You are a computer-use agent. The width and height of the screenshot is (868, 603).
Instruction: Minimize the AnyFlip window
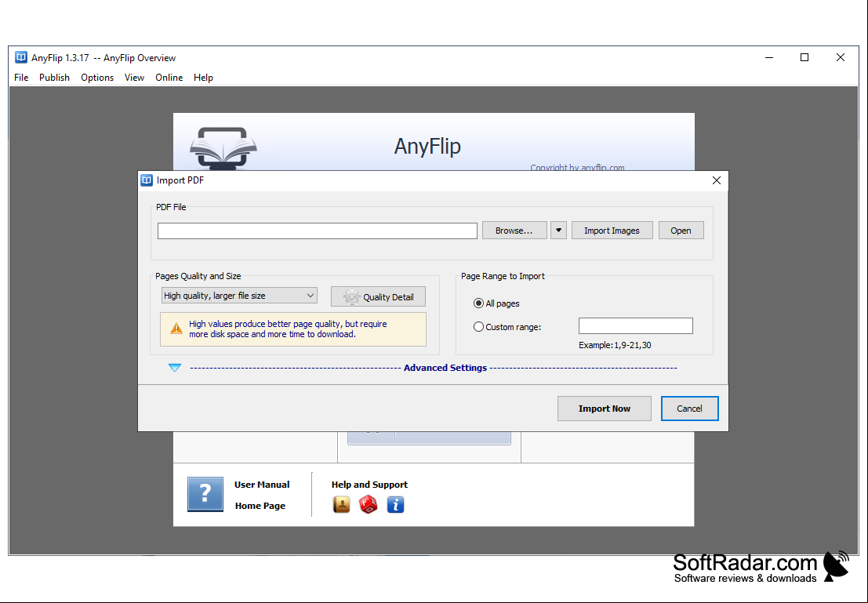(x=769, y=57)
